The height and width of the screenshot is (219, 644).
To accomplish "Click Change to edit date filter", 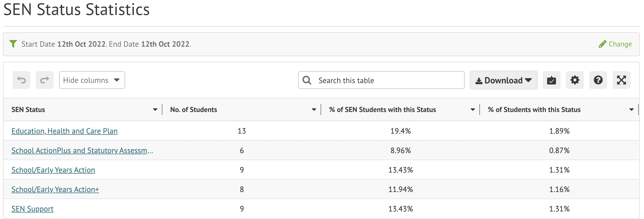I will pyautogui.click(x=615, y=44).
